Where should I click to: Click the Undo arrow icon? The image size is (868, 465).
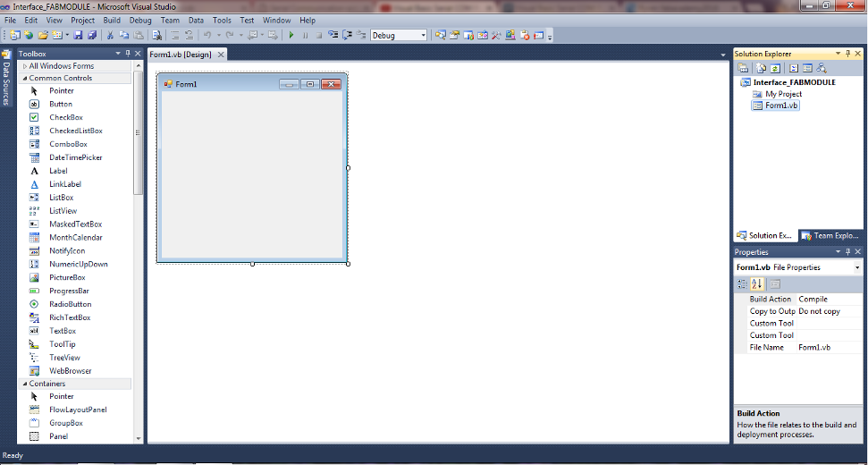pos(207,36)
